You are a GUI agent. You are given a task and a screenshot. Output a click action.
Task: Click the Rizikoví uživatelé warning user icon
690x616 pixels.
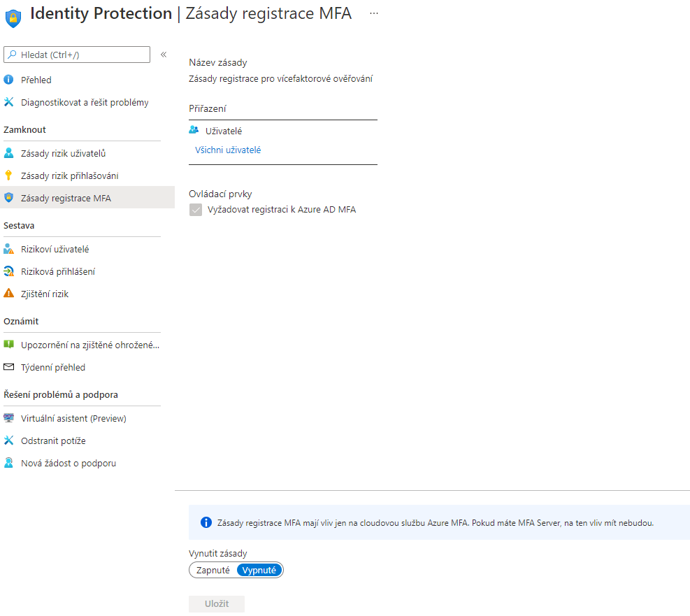coord(9,249)
